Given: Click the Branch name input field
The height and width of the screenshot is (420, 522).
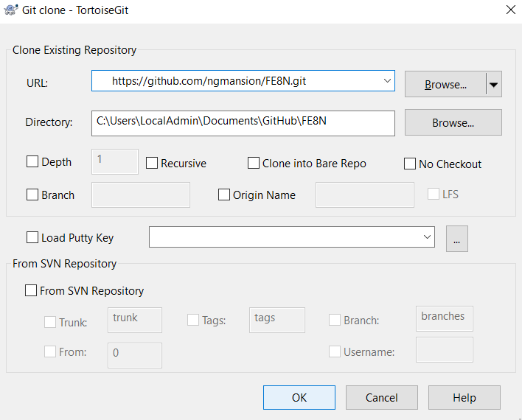Looking at the screenshot, I should (141, 195).
